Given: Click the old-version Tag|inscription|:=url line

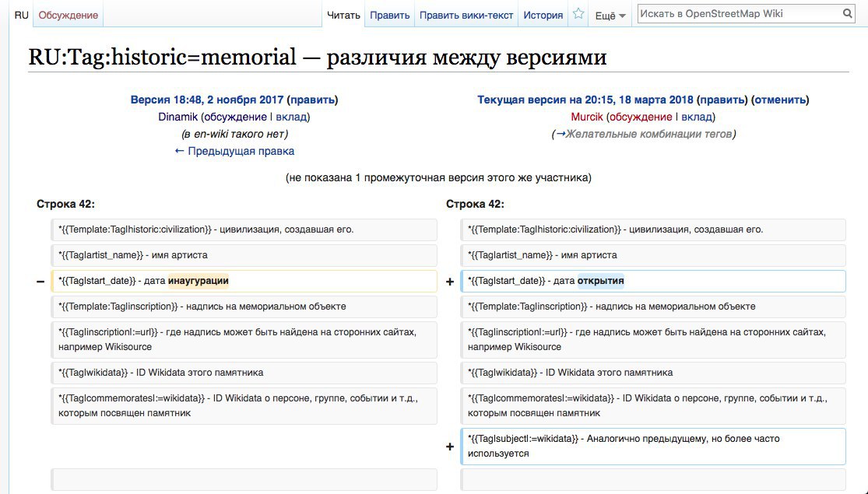Looking at the screenshot, I should pos(244,339).
